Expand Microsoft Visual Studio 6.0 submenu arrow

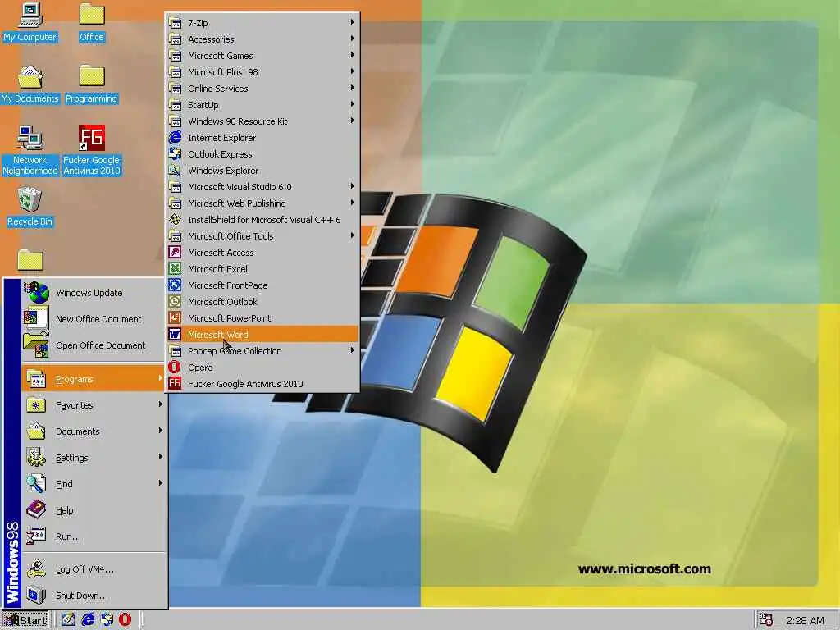[x=352, y=186]
